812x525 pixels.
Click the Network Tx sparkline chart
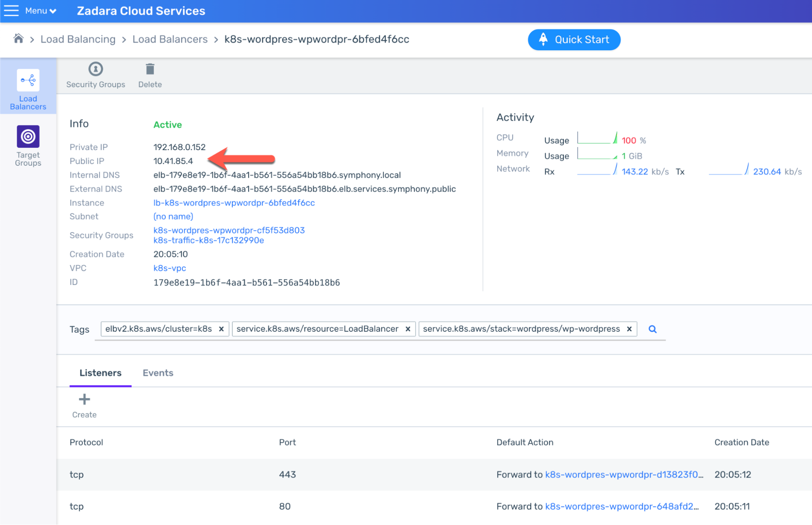tap(729, 169)
